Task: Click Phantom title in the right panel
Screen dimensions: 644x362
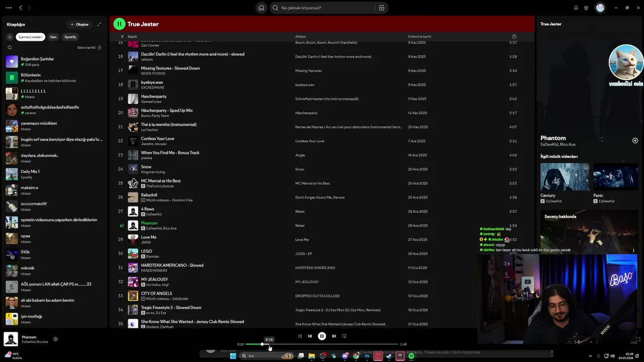Action: click(x=553, y=138)
